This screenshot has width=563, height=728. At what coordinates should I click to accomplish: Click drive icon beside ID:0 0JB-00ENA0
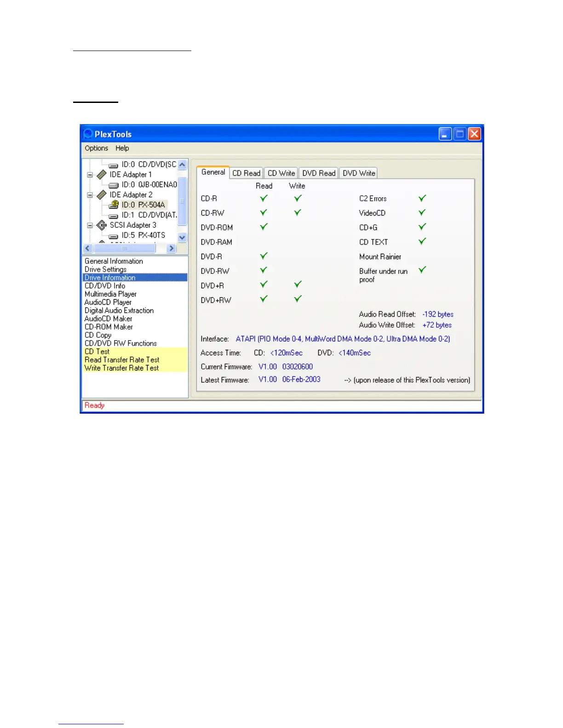(113, 185)
